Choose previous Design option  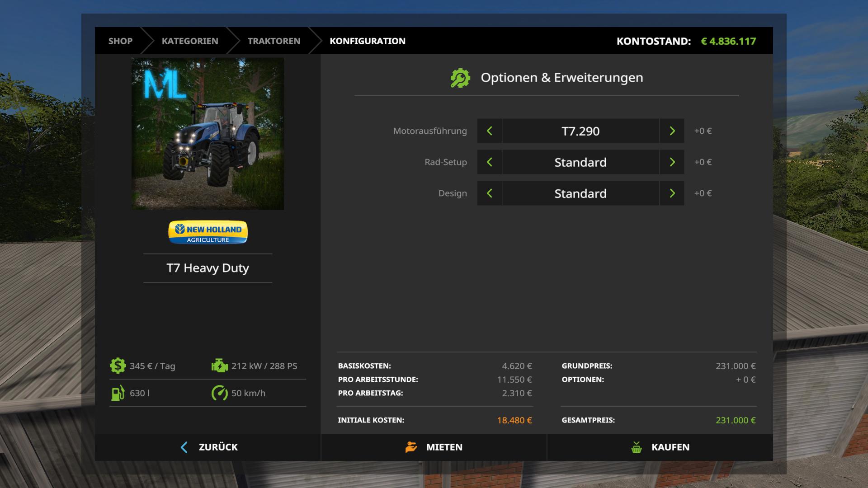click(489, 193)
